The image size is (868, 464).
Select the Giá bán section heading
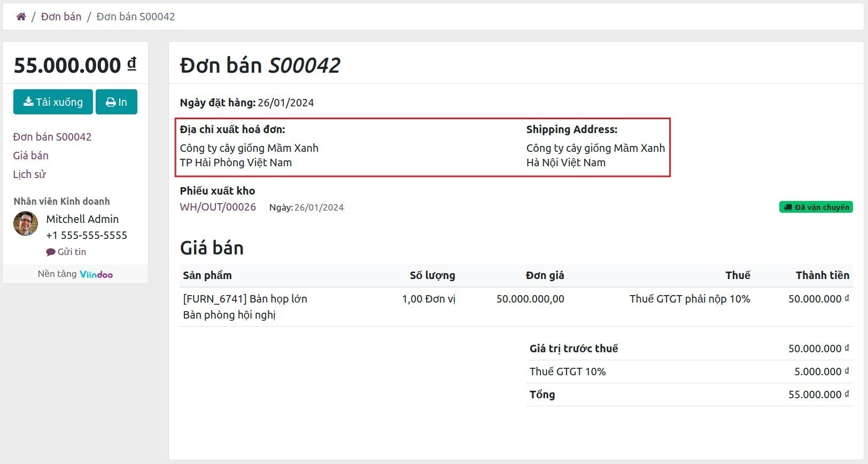[x=212, y=248]
